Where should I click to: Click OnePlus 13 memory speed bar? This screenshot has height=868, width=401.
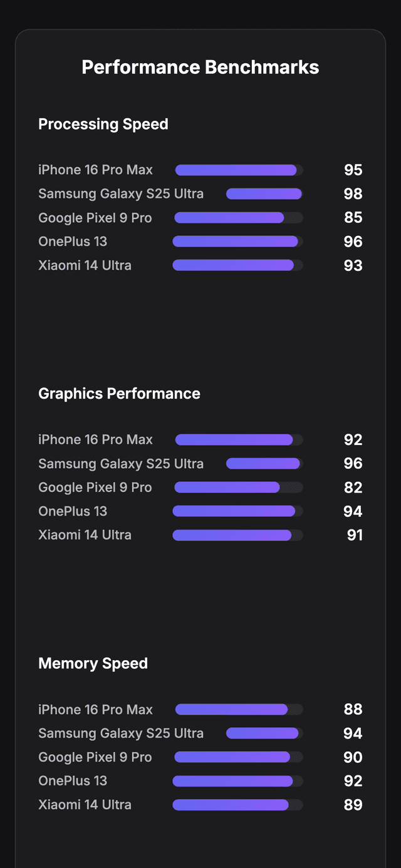point(237,781)
